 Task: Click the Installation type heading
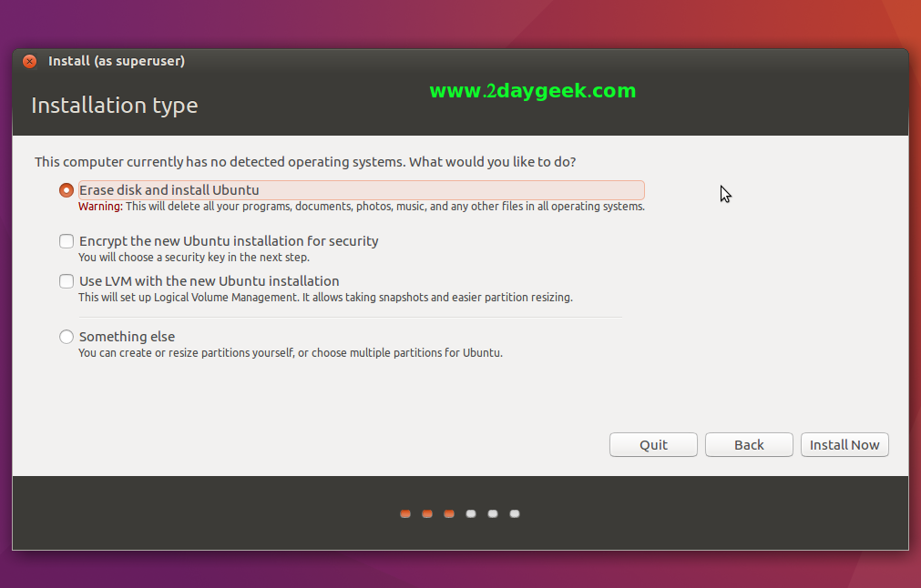[115, 106]
